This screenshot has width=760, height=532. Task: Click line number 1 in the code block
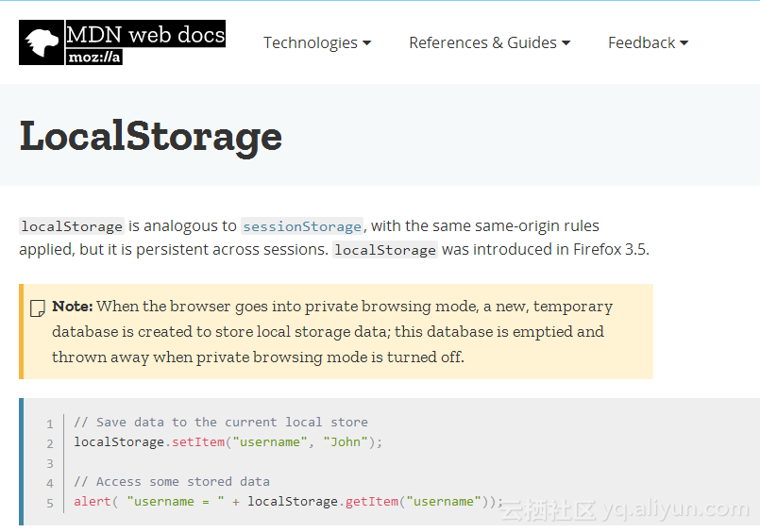[50, 424]
